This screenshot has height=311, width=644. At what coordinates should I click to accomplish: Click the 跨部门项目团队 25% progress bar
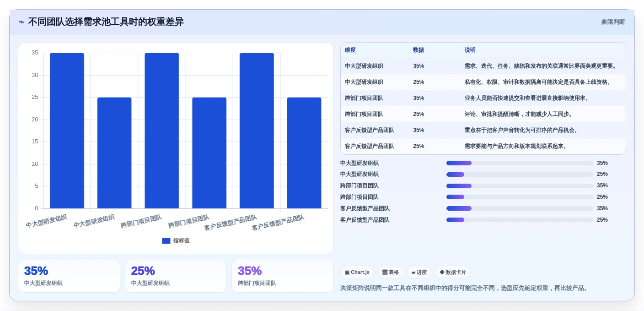pos(520,197)
